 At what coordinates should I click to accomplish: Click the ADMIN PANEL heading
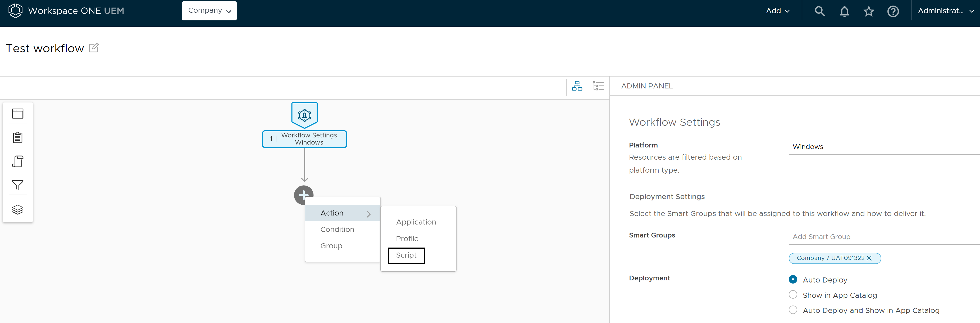tap(647, 86)
